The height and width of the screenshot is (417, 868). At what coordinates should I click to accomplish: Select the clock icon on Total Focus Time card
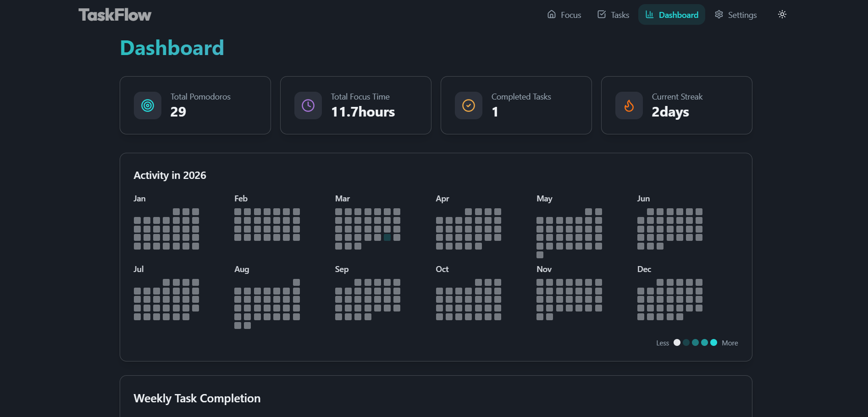pos(308,105)
